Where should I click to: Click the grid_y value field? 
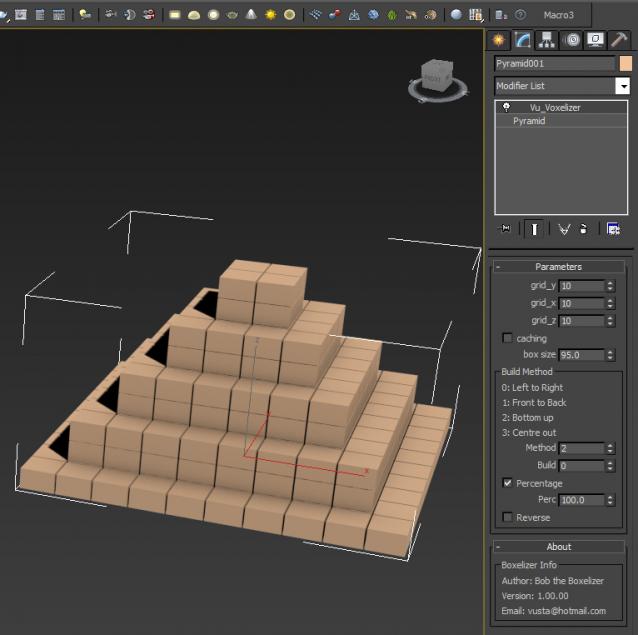coord(581,286)
